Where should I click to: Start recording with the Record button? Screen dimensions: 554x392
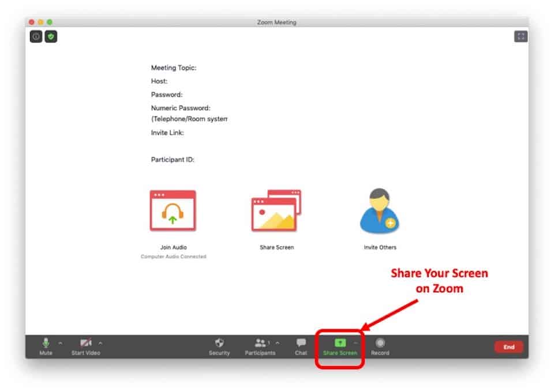[380, 347]
